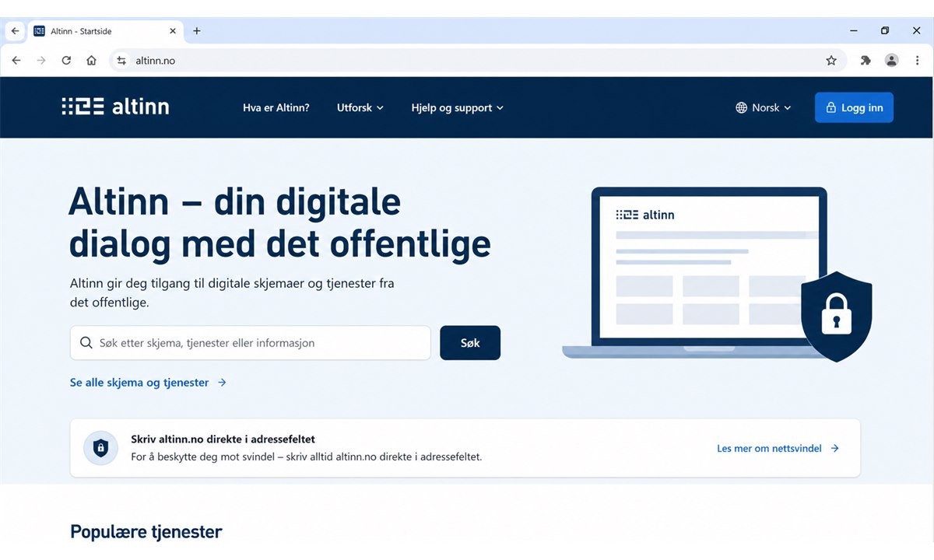
Task: Click the altinn.no address bar
Action: click(476, 61)
